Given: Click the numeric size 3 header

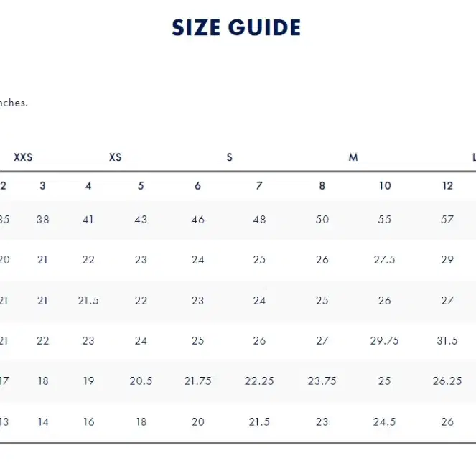Looking at the screenshot, I should click(x=42, y=185).
